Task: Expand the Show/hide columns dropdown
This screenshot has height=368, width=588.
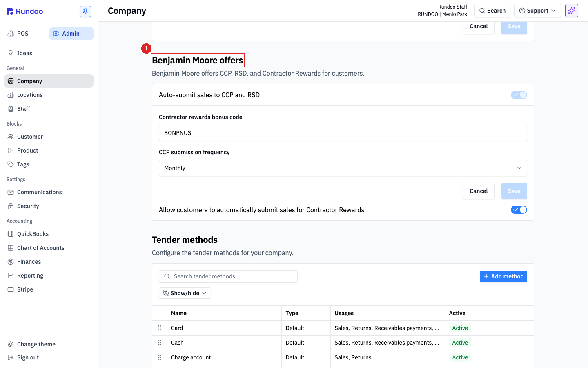Action: (185, 293)
